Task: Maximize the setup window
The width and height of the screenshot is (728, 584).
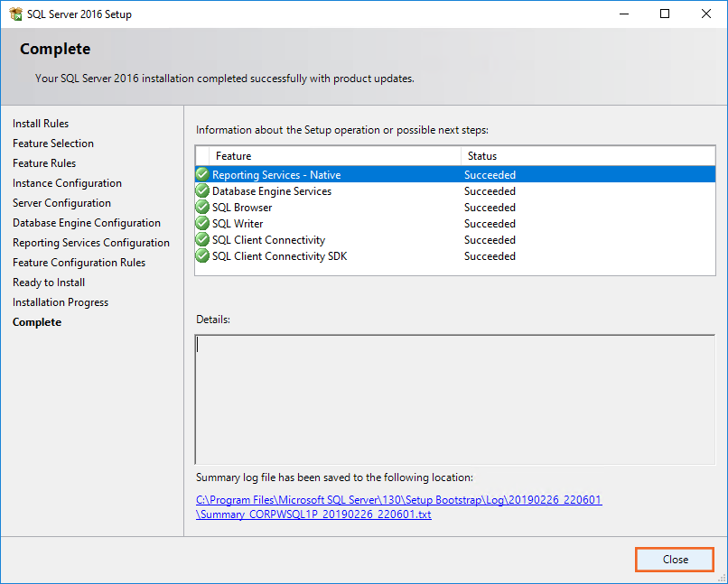Action: [665, 14]
